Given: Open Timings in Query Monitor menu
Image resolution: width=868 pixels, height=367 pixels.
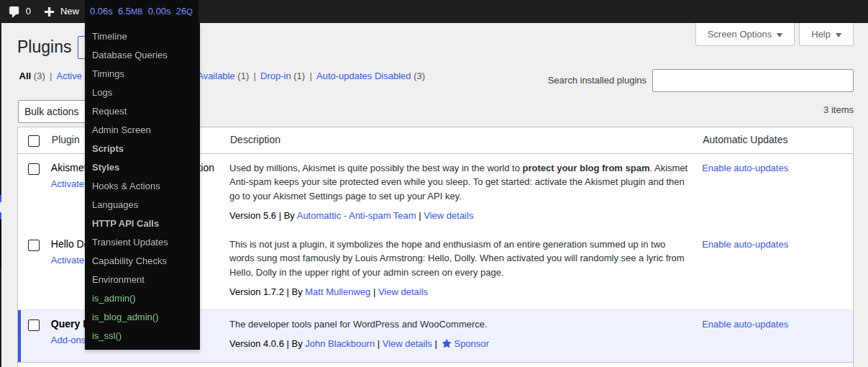Looking at the screenshot, I should pyautogui.click(x=142, y=74).
